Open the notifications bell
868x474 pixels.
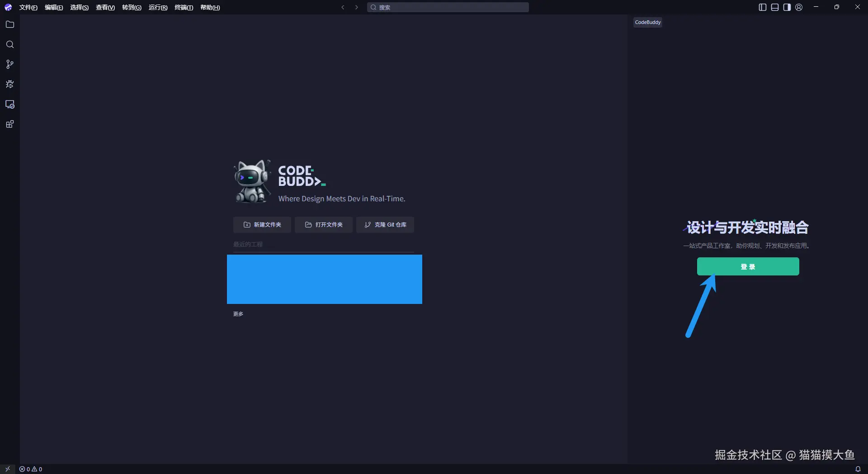[x=858, y=469]
